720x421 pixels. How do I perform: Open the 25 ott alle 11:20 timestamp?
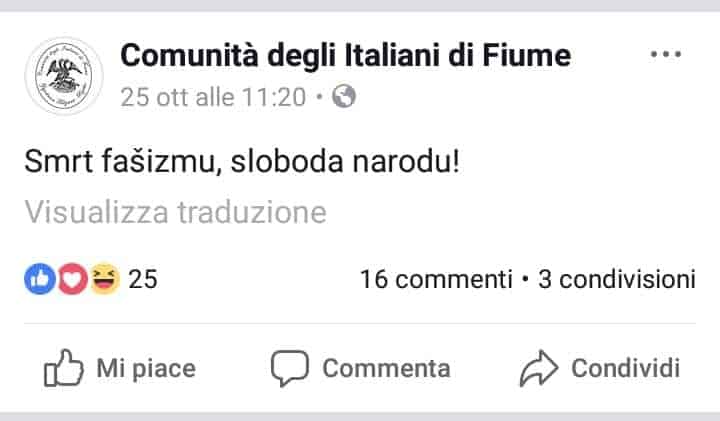pos(213,97)
